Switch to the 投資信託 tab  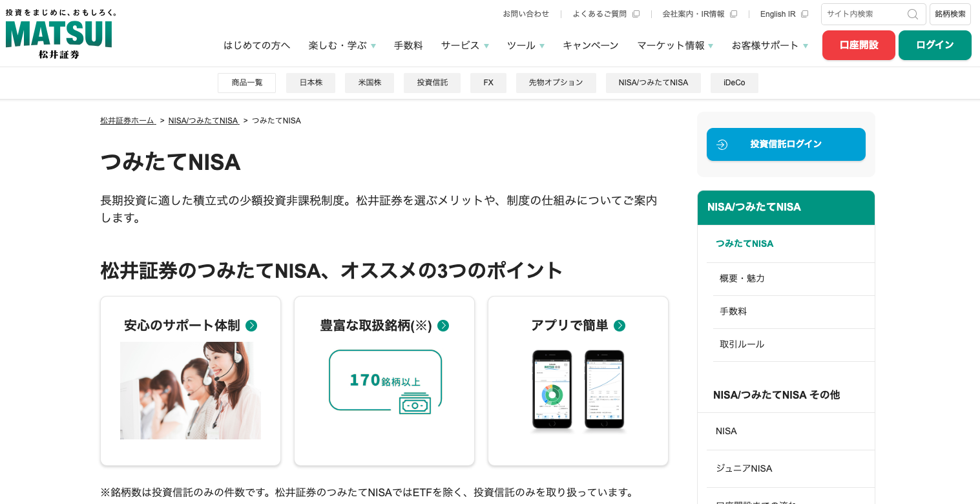[432, 83]
